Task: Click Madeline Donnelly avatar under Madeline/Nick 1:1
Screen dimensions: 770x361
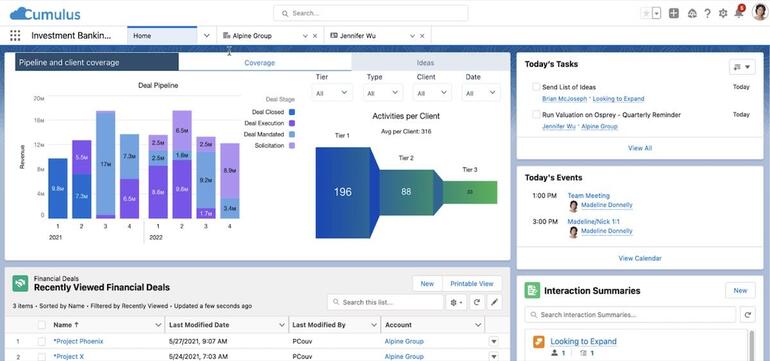Action: click(x=573, y=232)
